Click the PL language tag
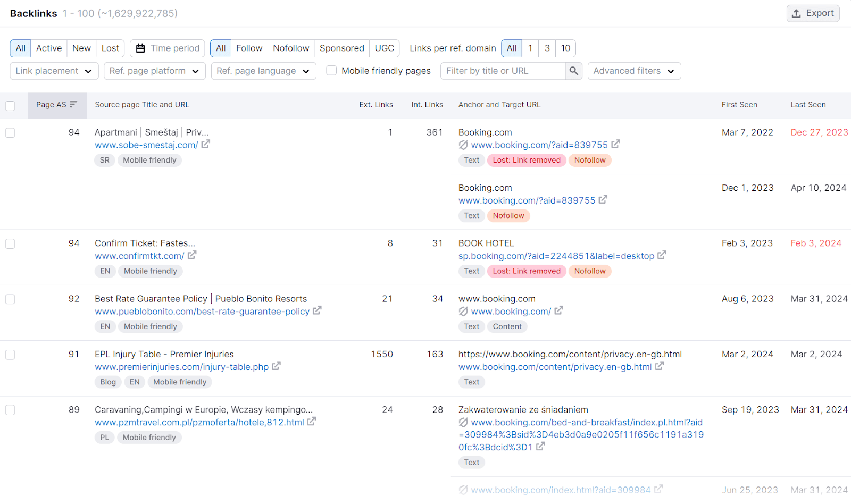This screenshot has width=851, height=504. 105,438
